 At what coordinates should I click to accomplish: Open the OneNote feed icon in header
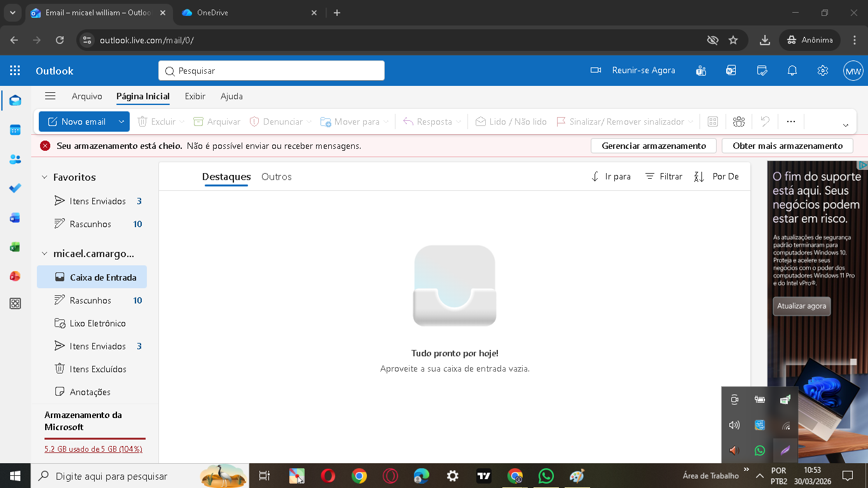pyautogui.click(x=731, y=71)
